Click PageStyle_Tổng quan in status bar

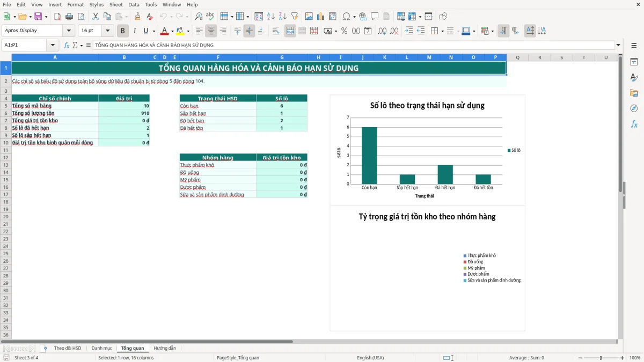pos(238,358)
